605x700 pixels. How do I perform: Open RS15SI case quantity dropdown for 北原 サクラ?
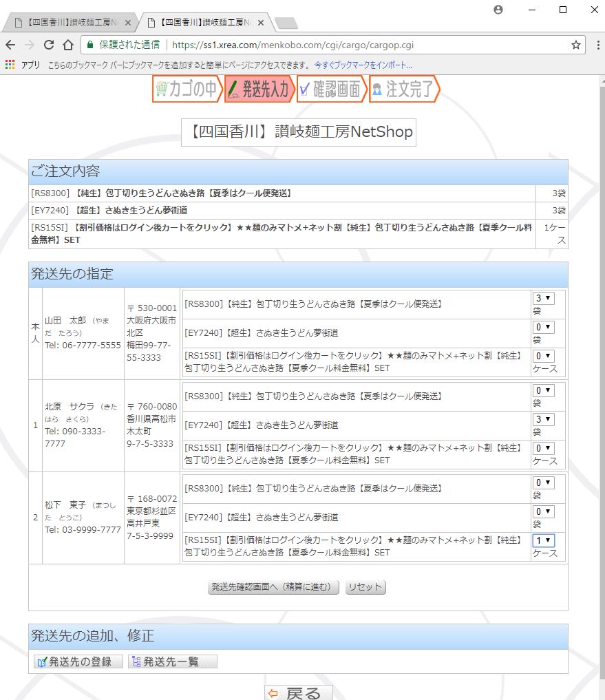pos(543,448)
